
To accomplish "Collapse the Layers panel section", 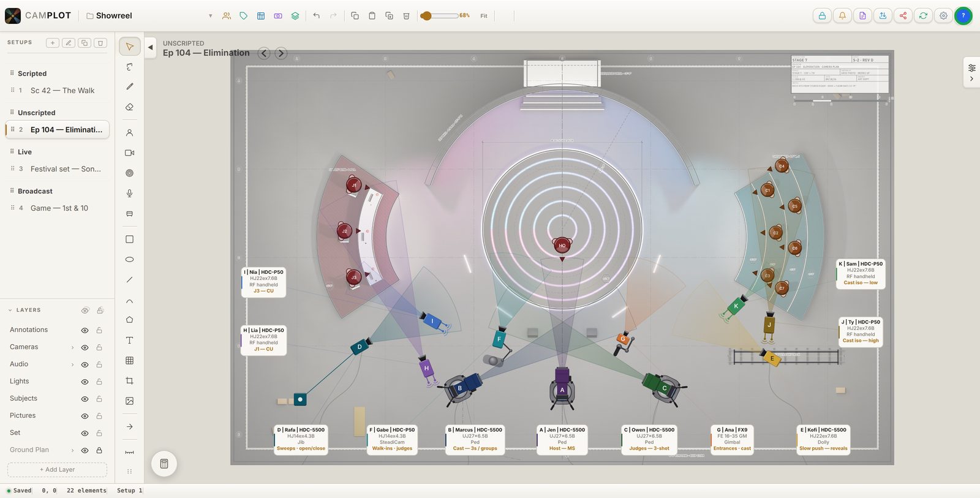I will point(10,311).
